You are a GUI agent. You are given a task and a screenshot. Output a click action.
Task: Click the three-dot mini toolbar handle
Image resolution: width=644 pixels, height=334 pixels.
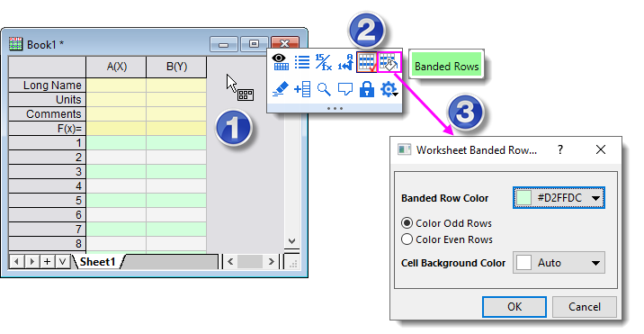335,109
